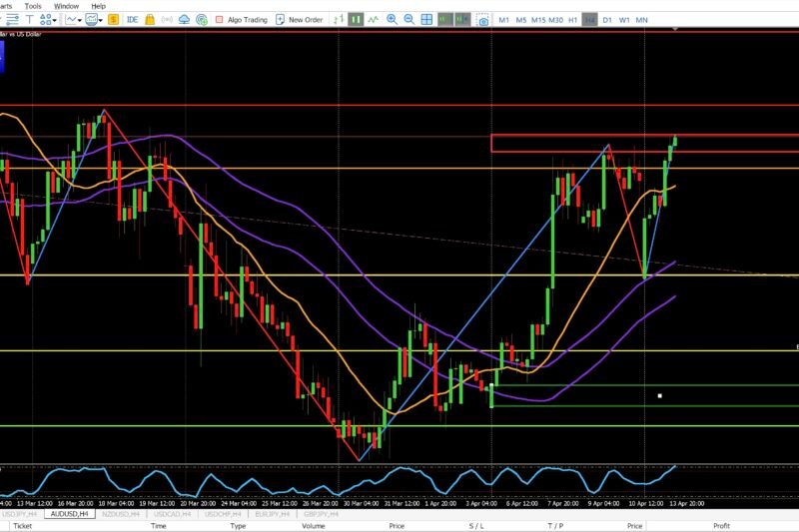Open the VPS cloud hosting icon

(x=184, y=20)
